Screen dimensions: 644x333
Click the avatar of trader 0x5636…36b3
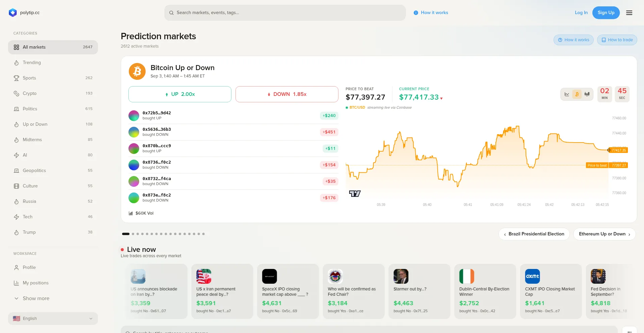pyautogui.click(x=134, y=132)
